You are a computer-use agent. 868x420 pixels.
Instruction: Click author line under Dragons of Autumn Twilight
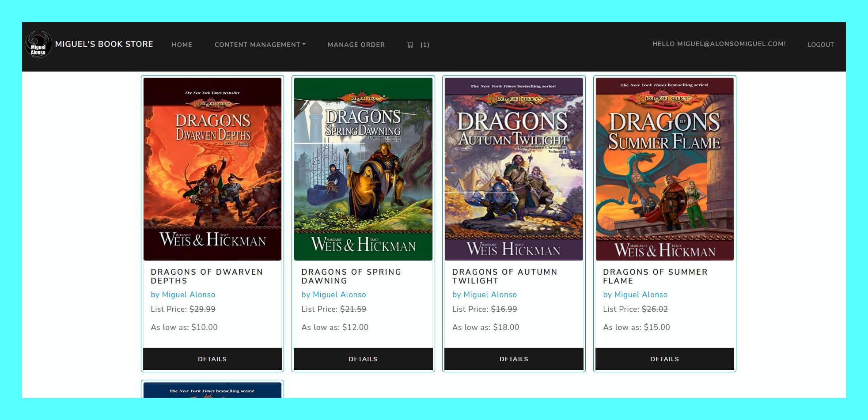pyautogui.click(x=484, y=295)
